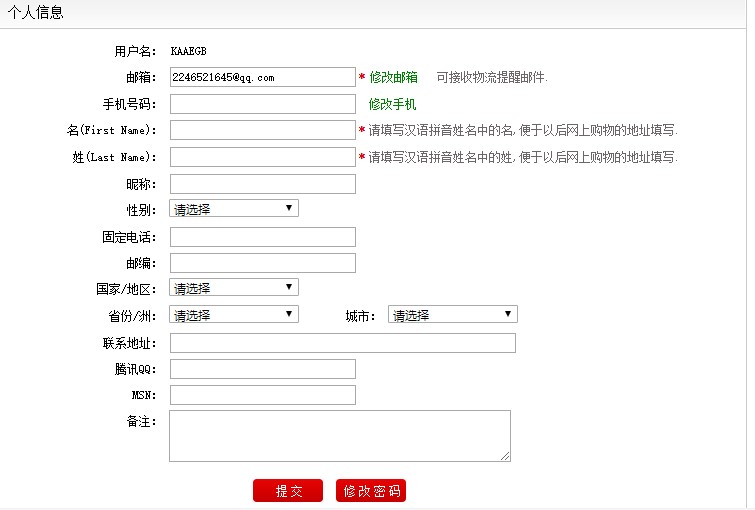Click the 昵称 nickname input field
Image resolution: width=755 pixels, height=510 pixels.
(262, 184)
